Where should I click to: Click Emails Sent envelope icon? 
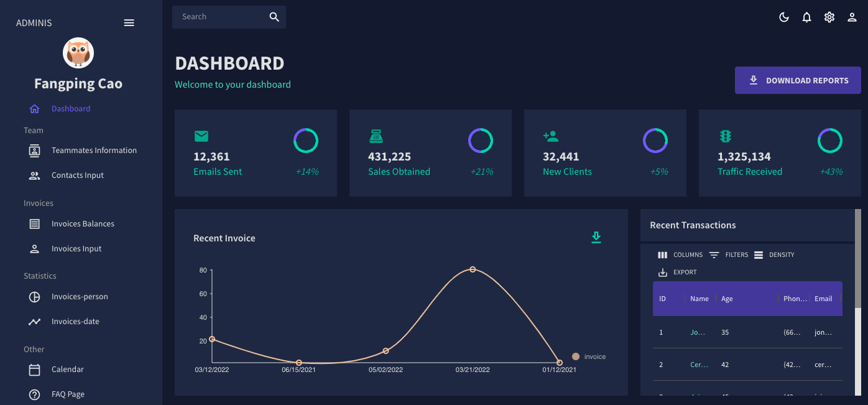(x=201, y=136)
